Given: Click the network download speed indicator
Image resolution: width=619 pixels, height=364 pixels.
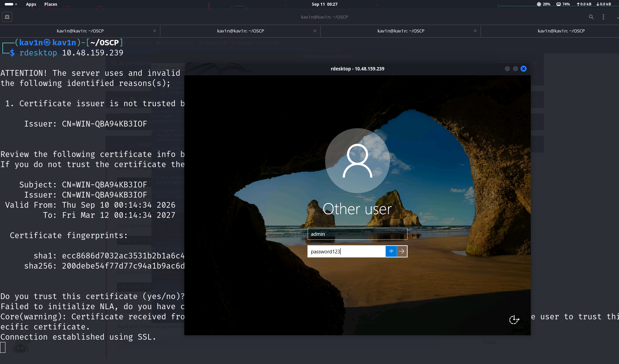Looking at the screenshot, I should coord(604,4).
